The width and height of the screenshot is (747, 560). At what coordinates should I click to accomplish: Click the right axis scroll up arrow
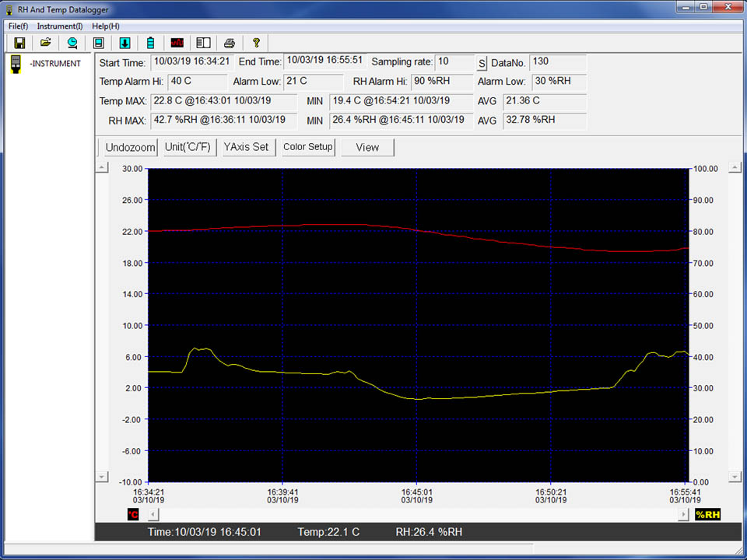[x=735, y=167]
